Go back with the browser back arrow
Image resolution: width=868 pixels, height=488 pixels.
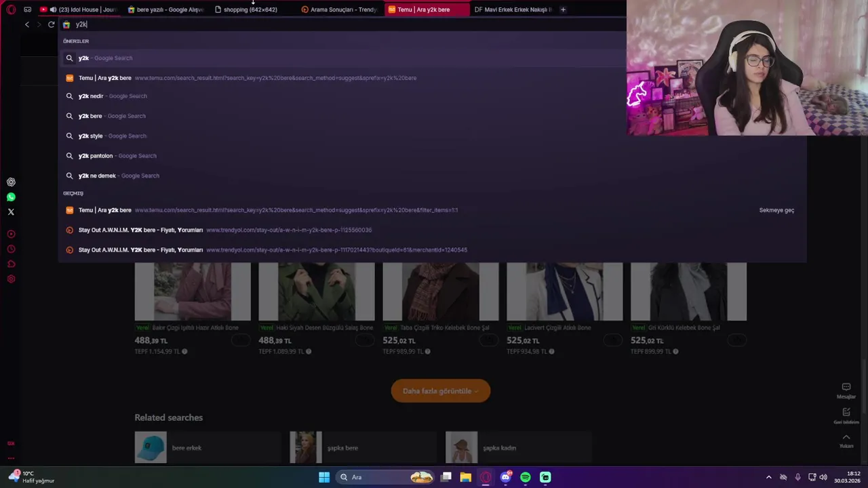(x=27, y=24)
